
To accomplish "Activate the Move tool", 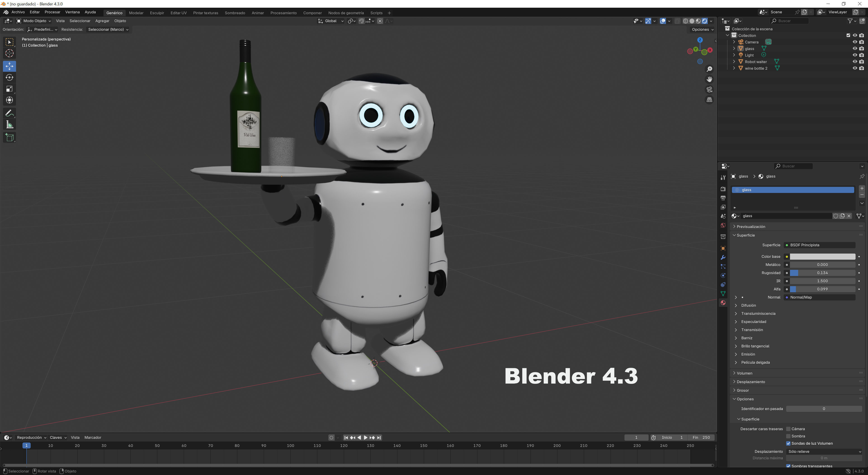I will click(9, 66).
